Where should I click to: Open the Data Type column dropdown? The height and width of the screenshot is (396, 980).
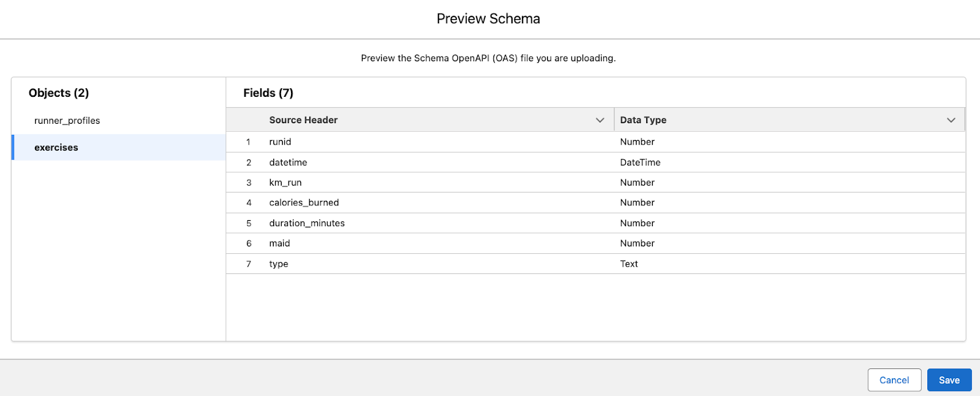click(x=951, y=120)
